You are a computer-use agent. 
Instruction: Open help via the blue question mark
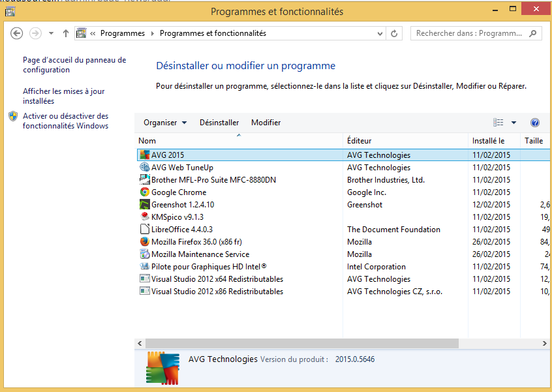(x=535, y=123)
